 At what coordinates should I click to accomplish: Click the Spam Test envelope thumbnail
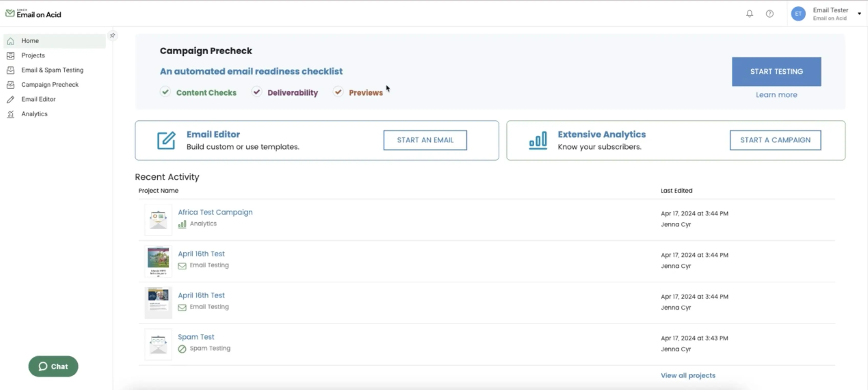(158, 344)
